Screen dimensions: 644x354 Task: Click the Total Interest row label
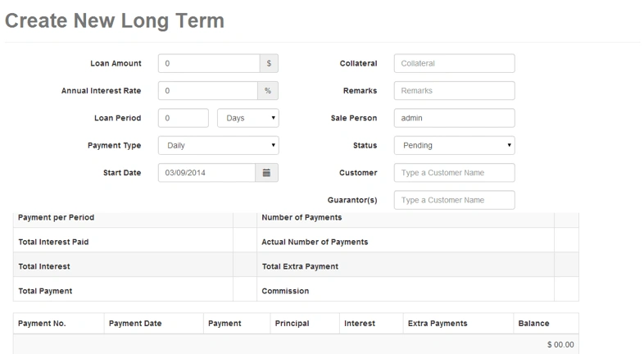(44, 266)
